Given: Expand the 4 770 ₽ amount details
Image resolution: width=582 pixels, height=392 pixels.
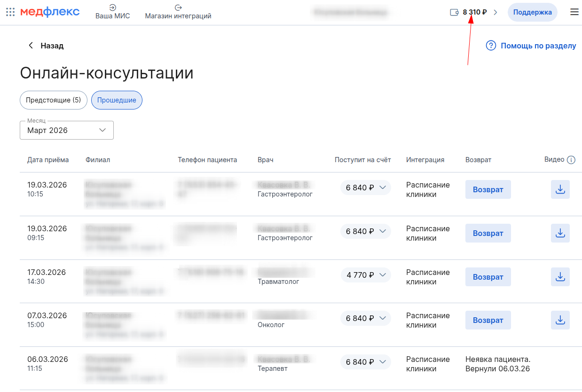Looking at the screenshot, I should pos(366,275).
